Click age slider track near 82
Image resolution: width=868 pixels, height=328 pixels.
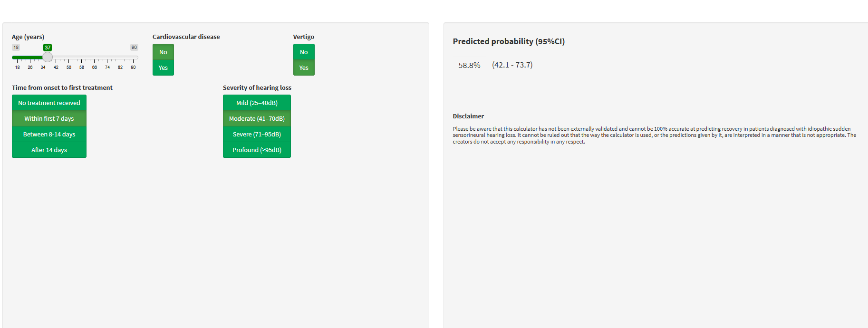coord(120,58)
